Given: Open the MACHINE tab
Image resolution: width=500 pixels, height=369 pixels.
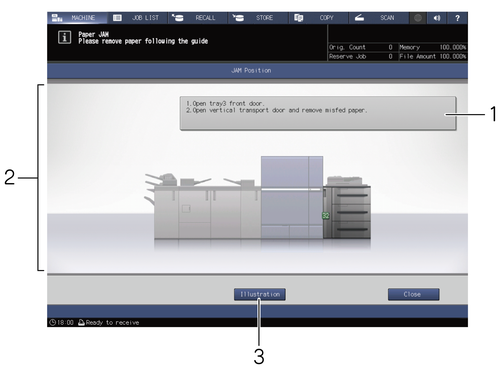Looking at the screenshot, I should click(77, 18).
